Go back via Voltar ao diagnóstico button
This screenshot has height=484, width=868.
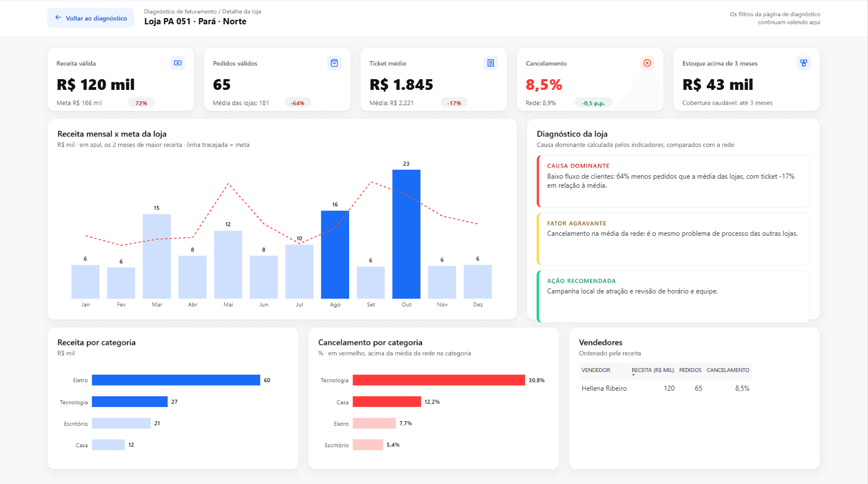[91, 18]
